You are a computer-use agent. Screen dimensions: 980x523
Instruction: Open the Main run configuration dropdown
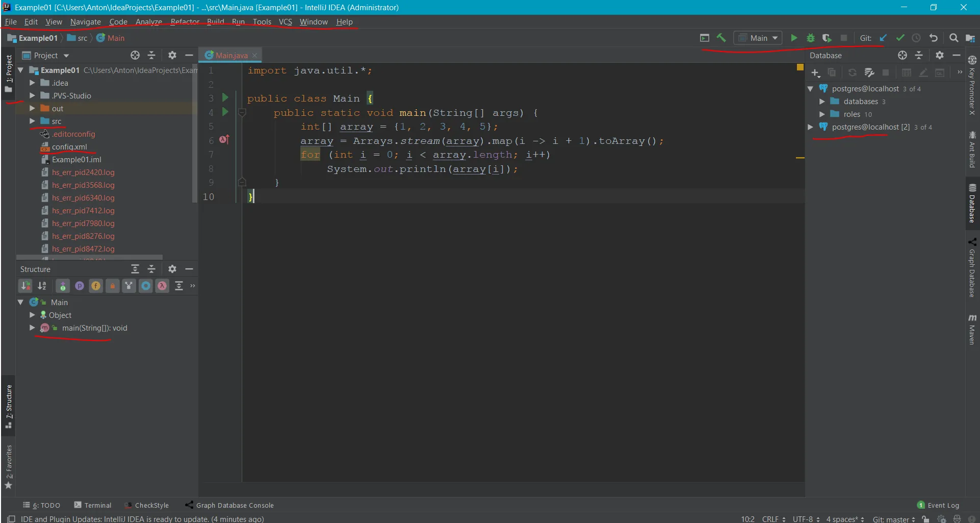758,38
